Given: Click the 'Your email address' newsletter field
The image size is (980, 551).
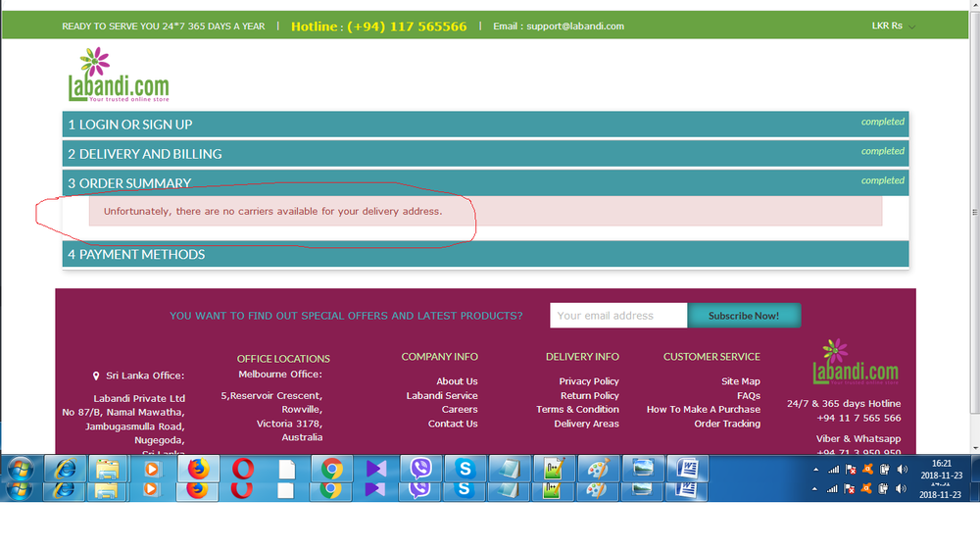Looking at the screenshot, I should coord(618,316).
